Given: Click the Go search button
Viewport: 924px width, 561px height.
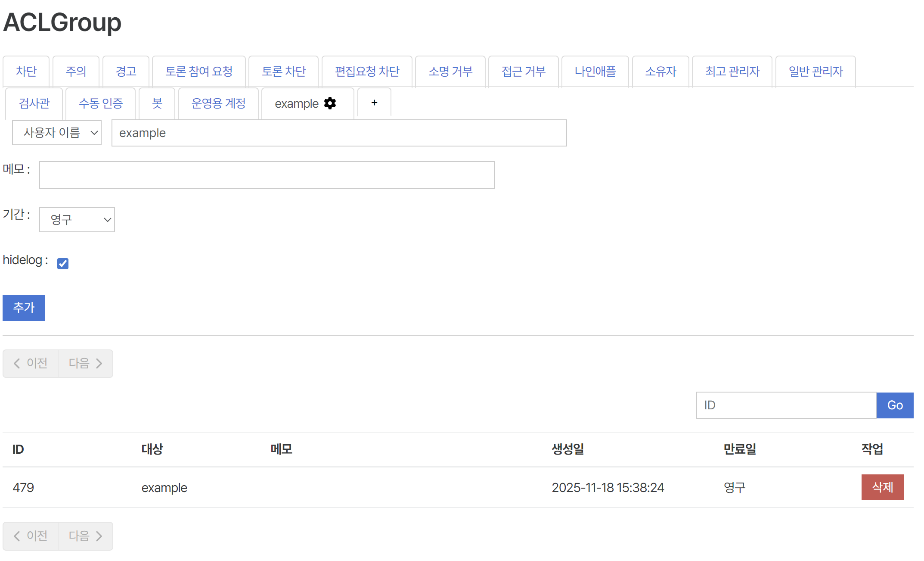Looking at the screenshot, I should (x=895, y=405).
